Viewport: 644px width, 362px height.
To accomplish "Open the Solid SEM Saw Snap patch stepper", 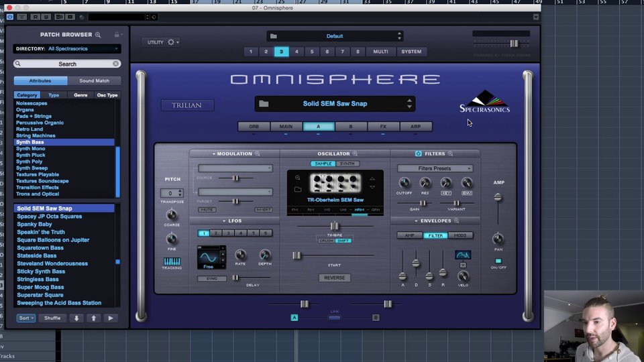I will pyautogui.click(x=409, y=103).
